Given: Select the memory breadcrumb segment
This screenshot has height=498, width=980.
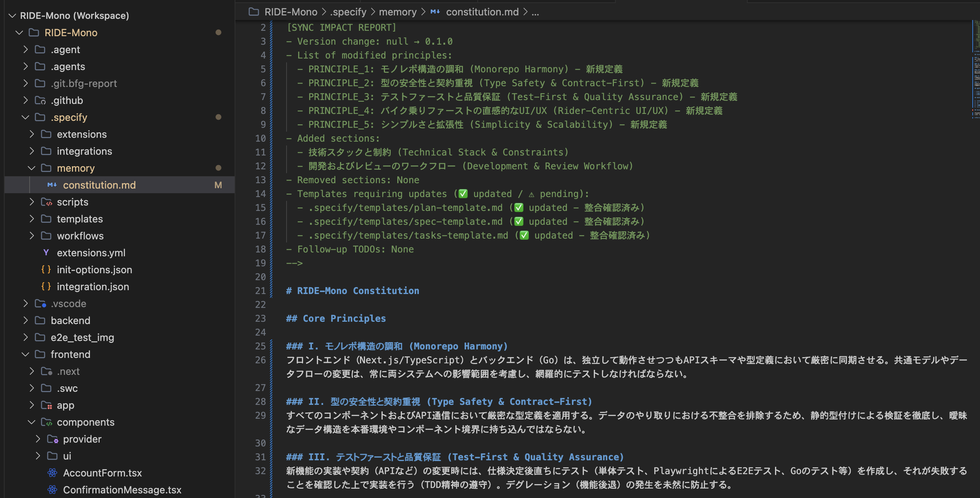Looking at the screenshot, I should click(398, 12).
